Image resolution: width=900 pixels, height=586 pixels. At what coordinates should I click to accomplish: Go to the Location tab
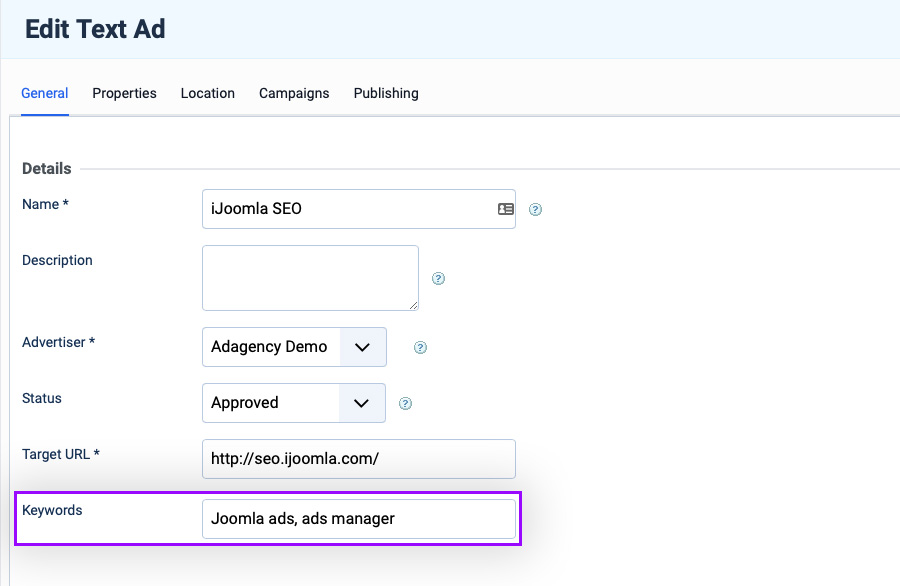[x=208, y=93]
